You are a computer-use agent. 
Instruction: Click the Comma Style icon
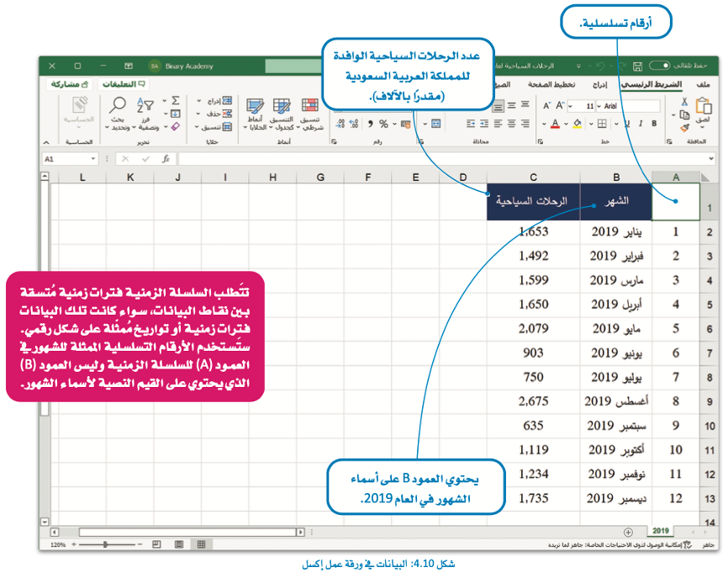click(371, 124)
